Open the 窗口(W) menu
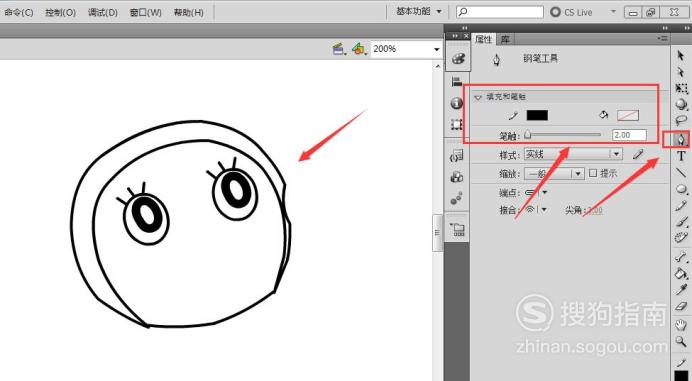The image size is (692, 381). pos(146,12)
